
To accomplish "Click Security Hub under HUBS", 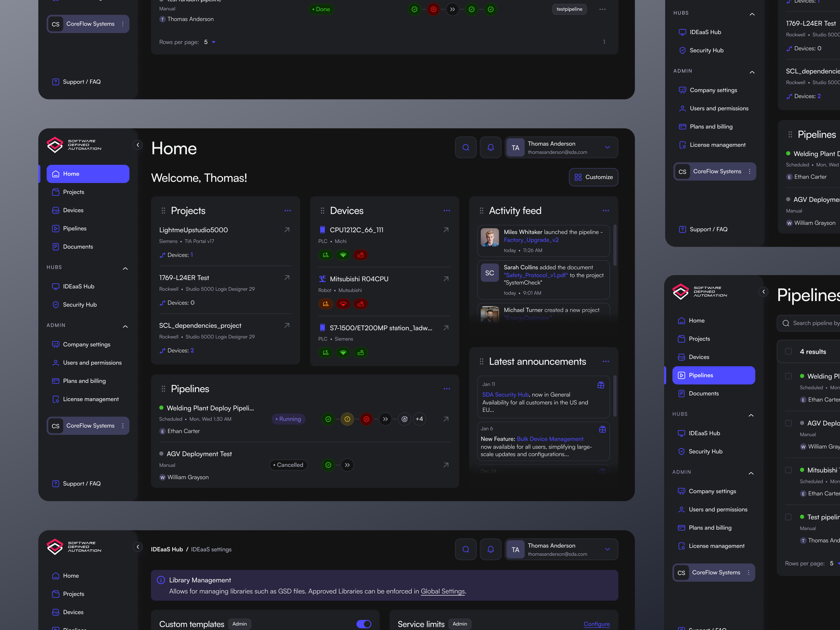I will (80, 304).
